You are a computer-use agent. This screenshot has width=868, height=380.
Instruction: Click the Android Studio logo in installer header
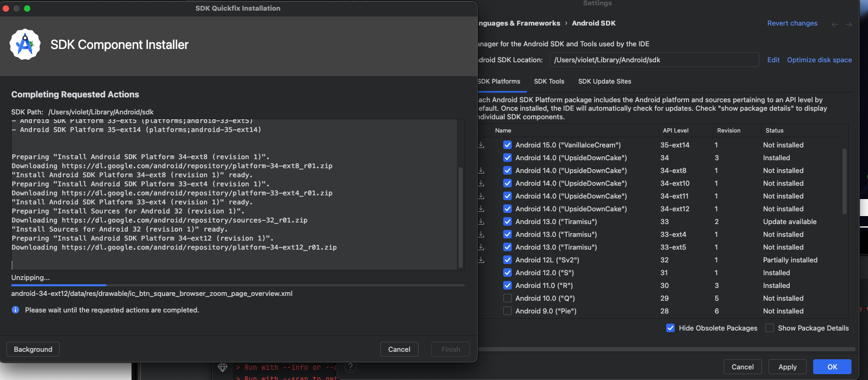25,45
